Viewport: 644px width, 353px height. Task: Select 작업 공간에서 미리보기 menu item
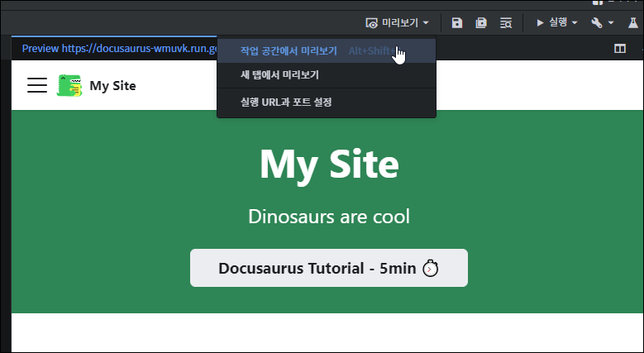(326, 51)
